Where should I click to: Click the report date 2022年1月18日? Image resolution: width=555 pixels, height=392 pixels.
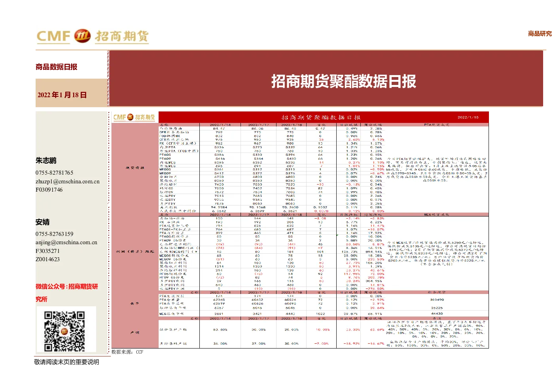point(62,95)
